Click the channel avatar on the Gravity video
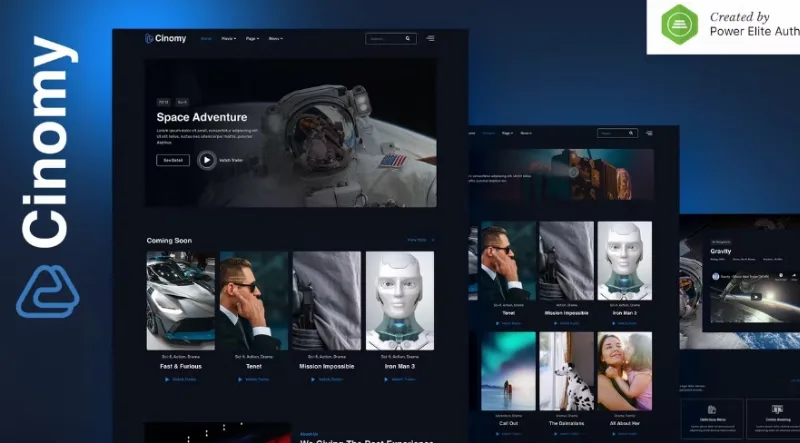 (716, 276)
